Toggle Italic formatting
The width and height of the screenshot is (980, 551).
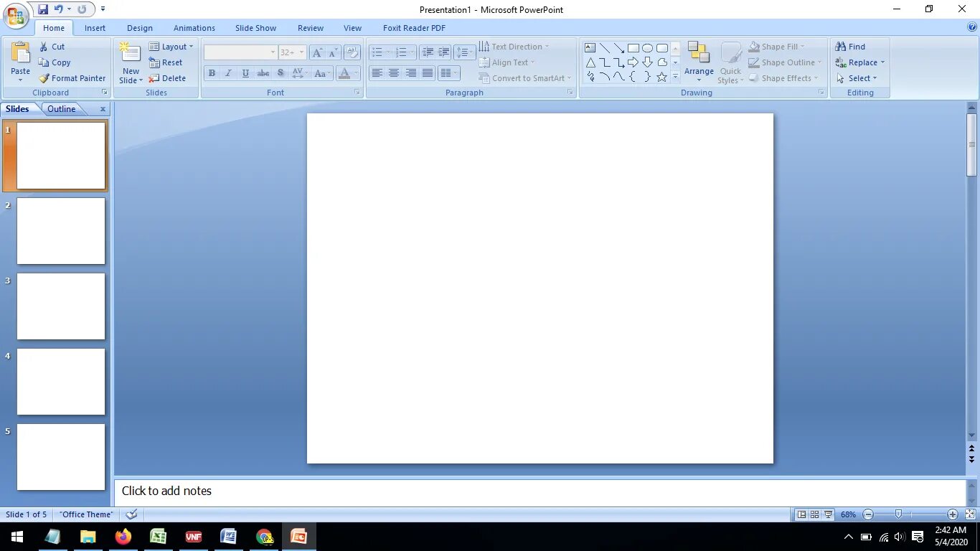[229, 73]
